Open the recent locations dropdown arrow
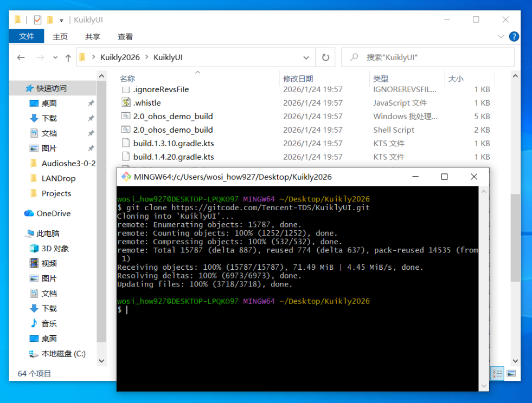The width and height of the screenshot is (532, 403). point(55,57)
